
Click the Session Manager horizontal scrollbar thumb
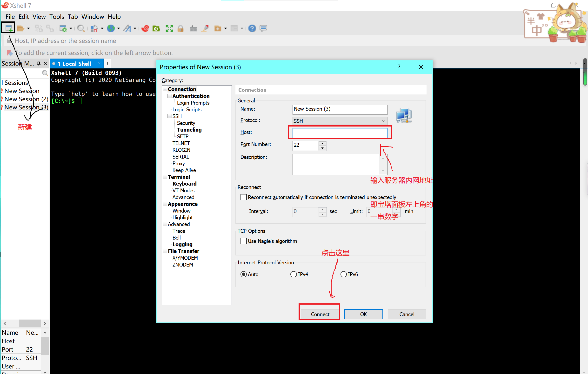pos(30,323)
